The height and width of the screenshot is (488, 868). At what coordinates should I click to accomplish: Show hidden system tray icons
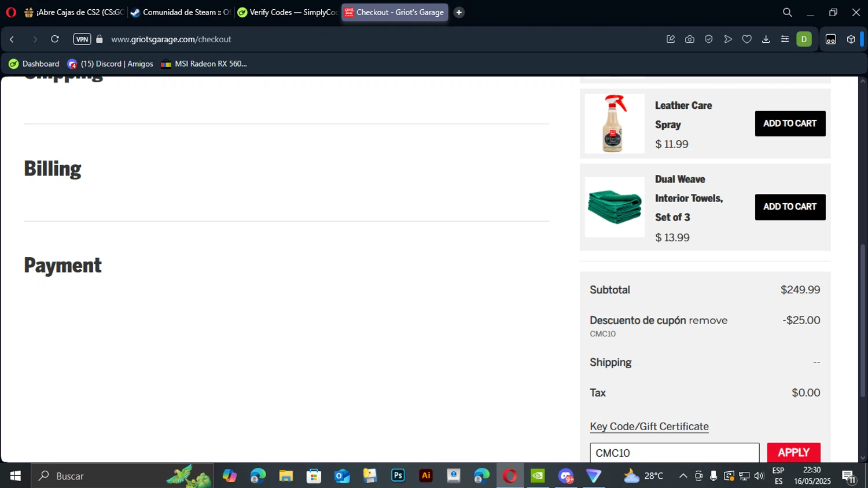[683, 476]
